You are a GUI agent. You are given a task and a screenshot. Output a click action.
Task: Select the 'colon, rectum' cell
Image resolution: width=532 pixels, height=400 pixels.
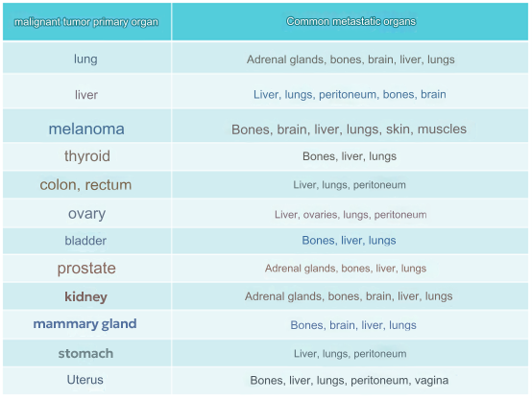coord(85,185)
